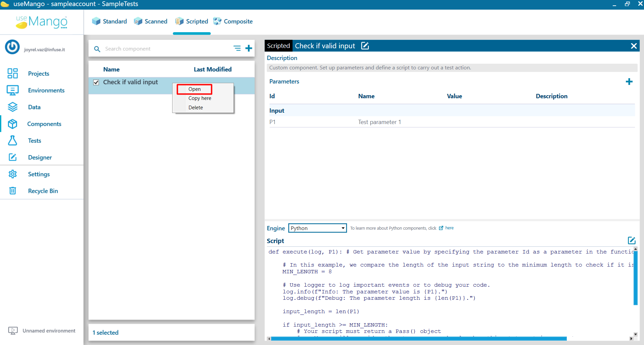This screenshot has width=644, height=345.
Task: Click the Input group header row
Action: [x=452, y=111]
